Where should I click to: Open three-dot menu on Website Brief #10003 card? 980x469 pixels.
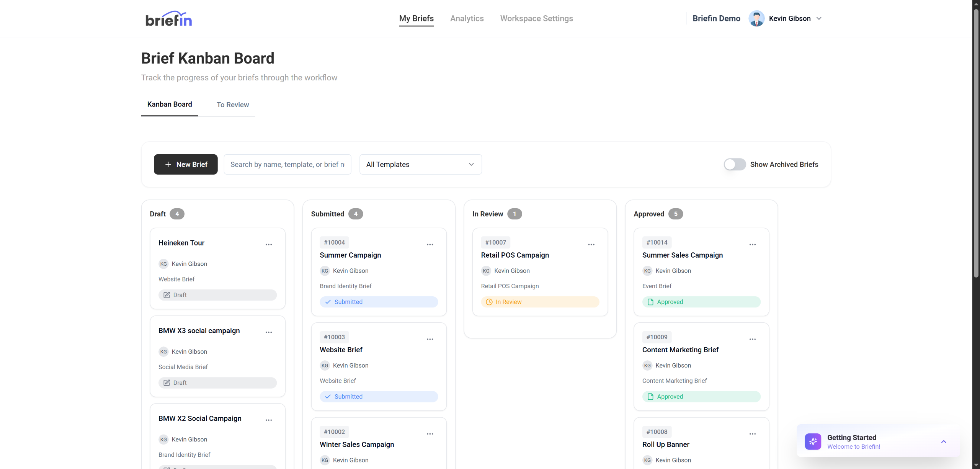(x=430, y=339)
